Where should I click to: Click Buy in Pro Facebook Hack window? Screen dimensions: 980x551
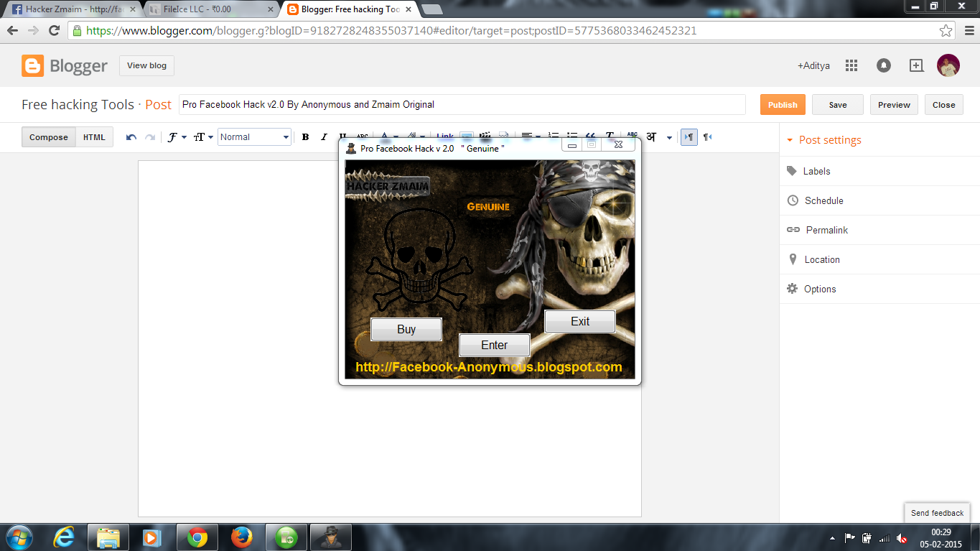point(406,329)
